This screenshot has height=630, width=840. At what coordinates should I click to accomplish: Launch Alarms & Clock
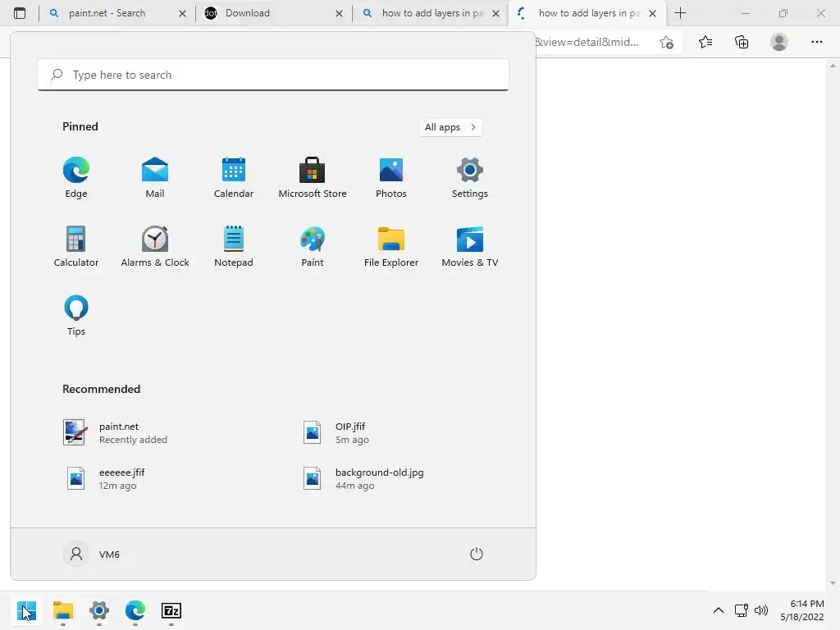[155, 246]
